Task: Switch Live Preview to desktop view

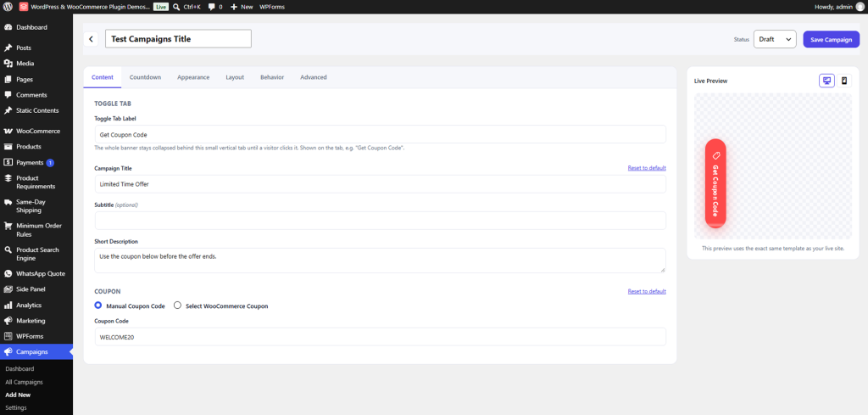Action: point(826,81)
